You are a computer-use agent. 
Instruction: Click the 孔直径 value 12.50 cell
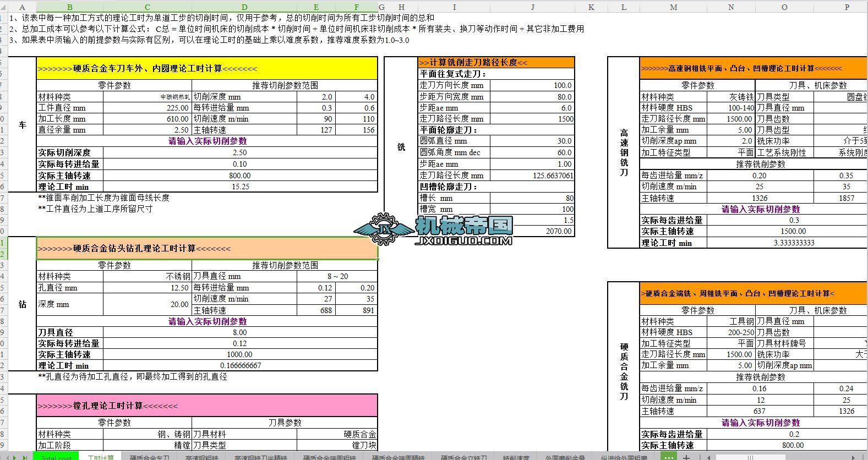(x=147, y=288)
